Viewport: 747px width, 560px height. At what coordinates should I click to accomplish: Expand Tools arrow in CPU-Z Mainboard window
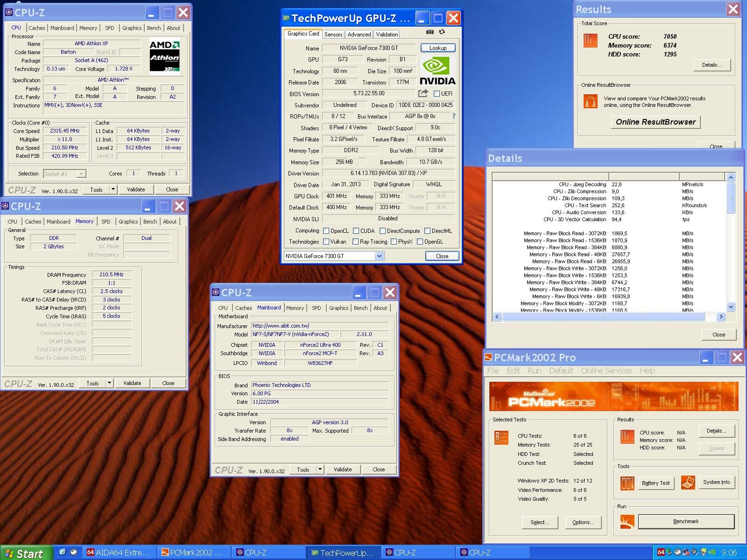click(320, 469)
